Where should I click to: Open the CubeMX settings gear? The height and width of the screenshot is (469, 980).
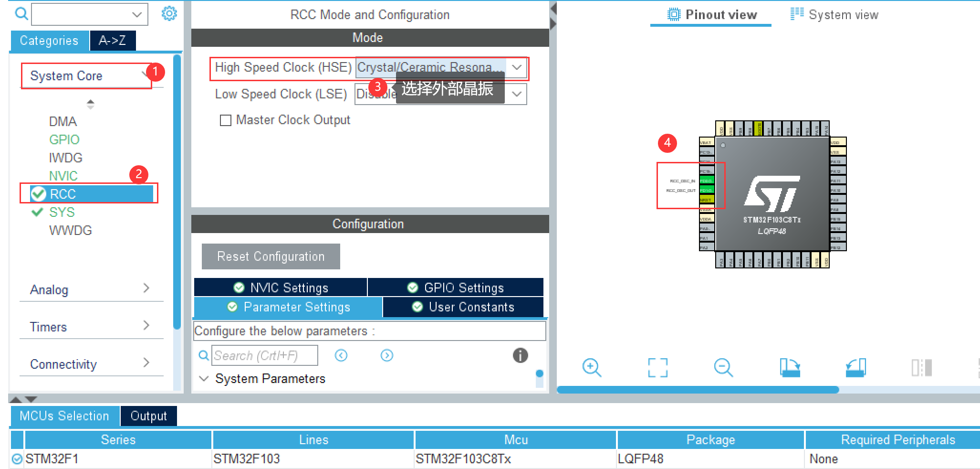(x=169, y=13)
